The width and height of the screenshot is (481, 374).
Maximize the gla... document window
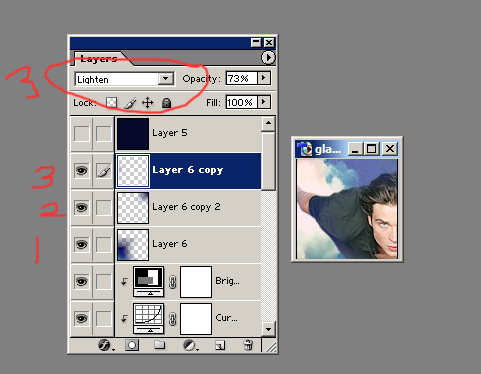coord(371,149)
